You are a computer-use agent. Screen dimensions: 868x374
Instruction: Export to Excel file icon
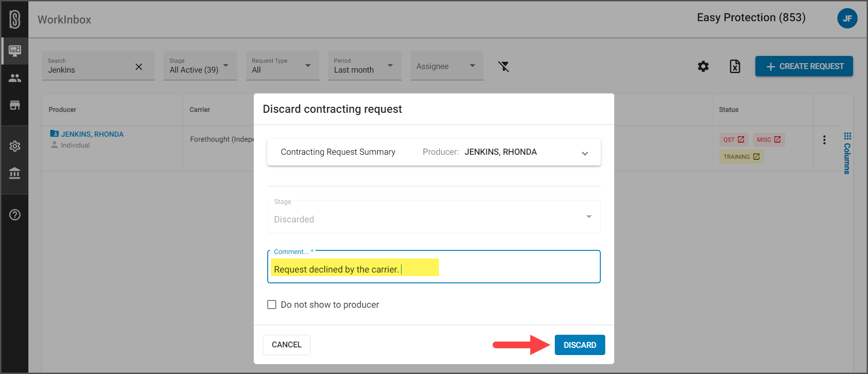click(x=735, y=67)
